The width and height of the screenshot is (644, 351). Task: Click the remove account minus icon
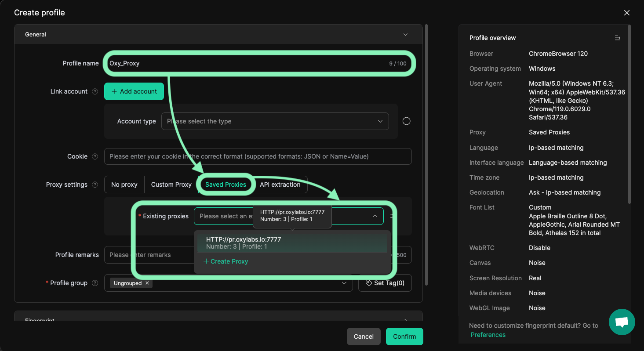[407, 121]
